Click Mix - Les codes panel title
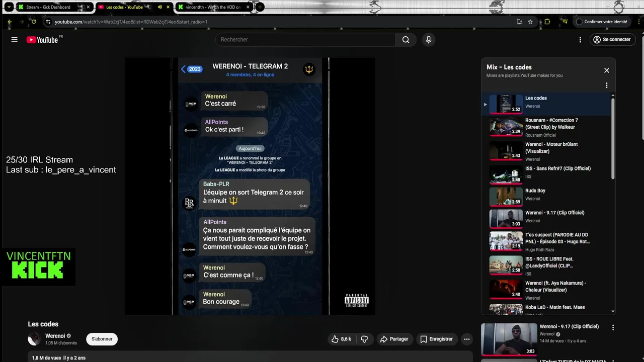This screenshot has width=644, height=362. tap(509, 67)
